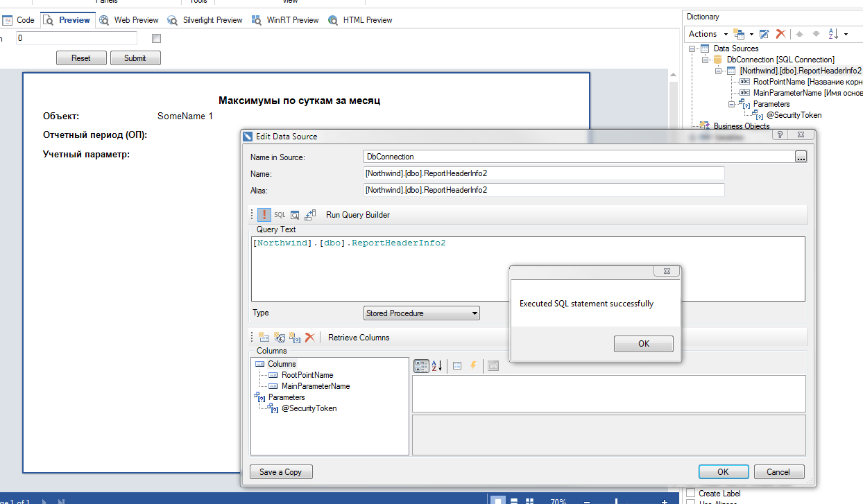Select RootPointName in the Columns tree
863x504 pixels.
coord(307,375)
